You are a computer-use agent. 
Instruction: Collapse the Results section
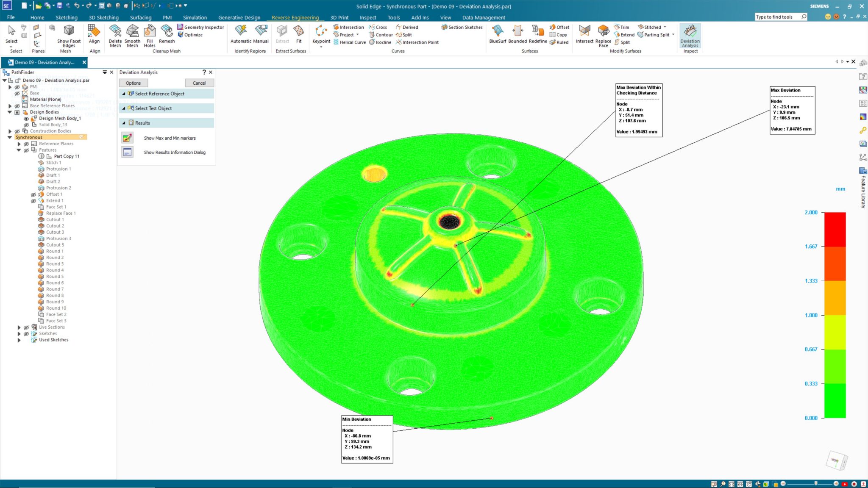(x=124, y=123)
